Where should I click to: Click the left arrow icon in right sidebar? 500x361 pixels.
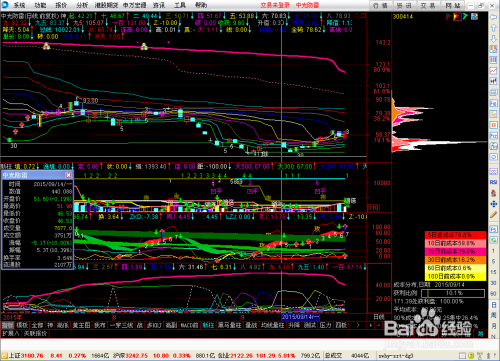(x=494, y=17)
